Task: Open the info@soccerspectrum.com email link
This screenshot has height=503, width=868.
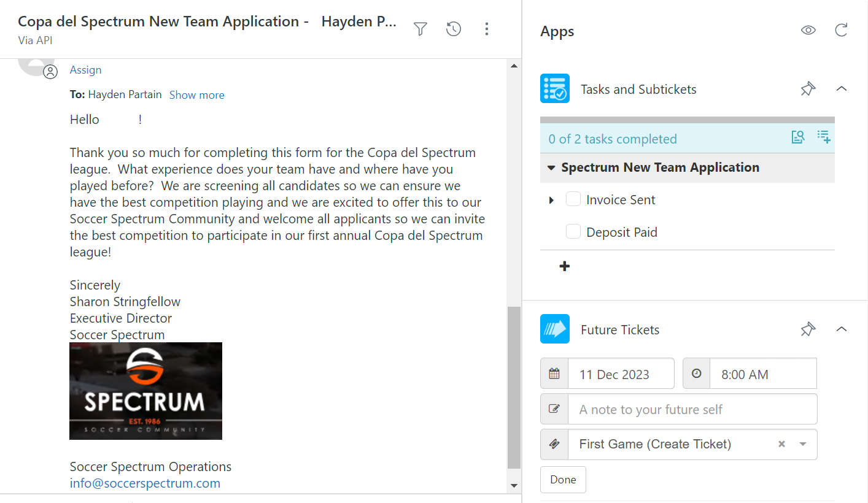Action: point(145,483)
